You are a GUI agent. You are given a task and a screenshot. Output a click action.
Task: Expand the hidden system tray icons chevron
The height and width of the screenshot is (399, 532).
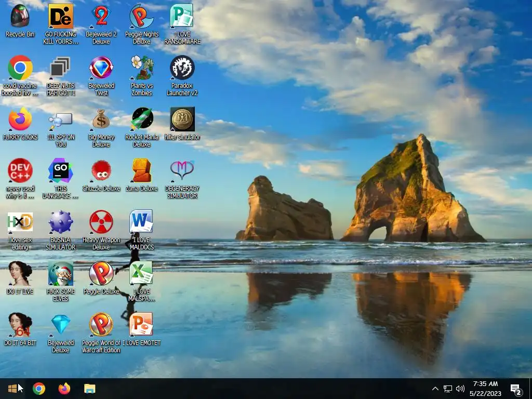pyautogui.click(x=435, y=389)
